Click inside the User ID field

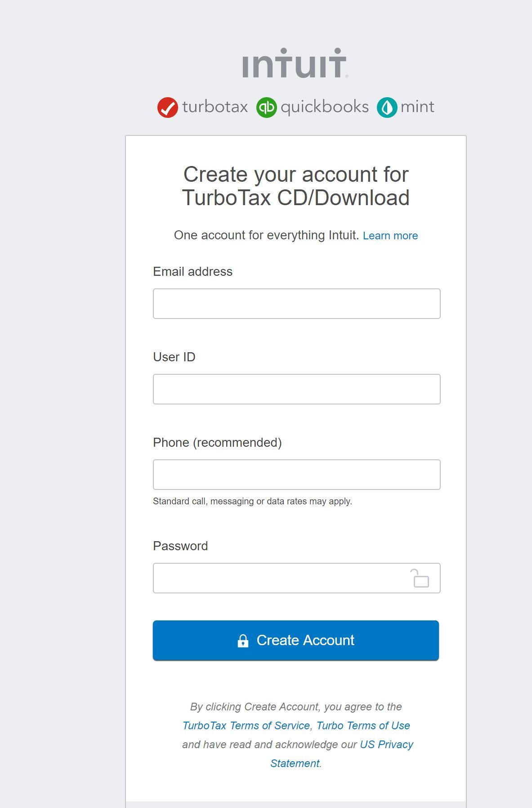pyautogui.click(x=296, y=389)
